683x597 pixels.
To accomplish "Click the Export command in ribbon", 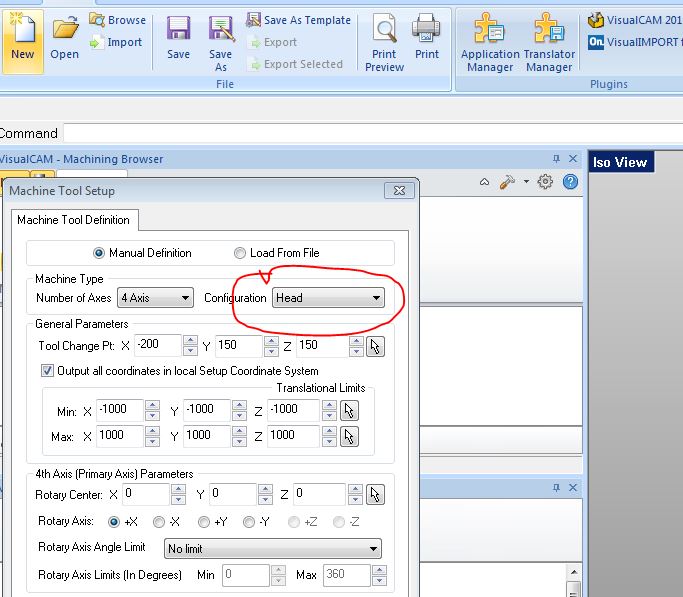I will coord(272,42).
